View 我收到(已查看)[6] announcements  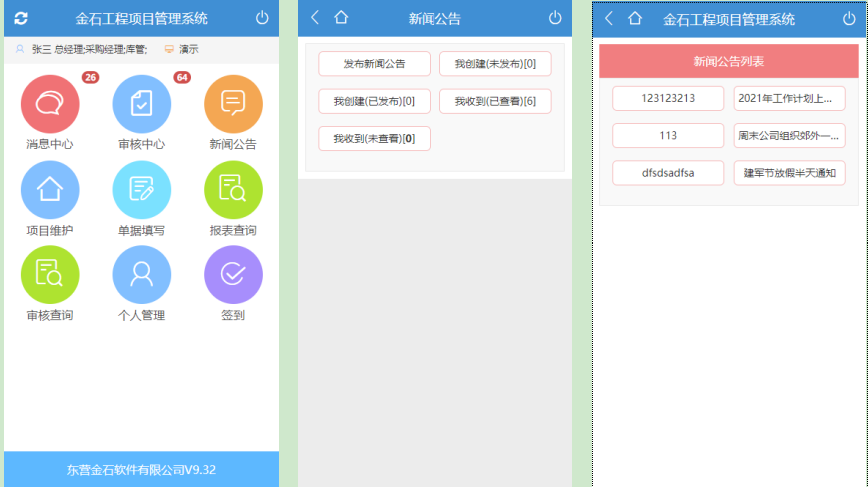click(495, 101)
